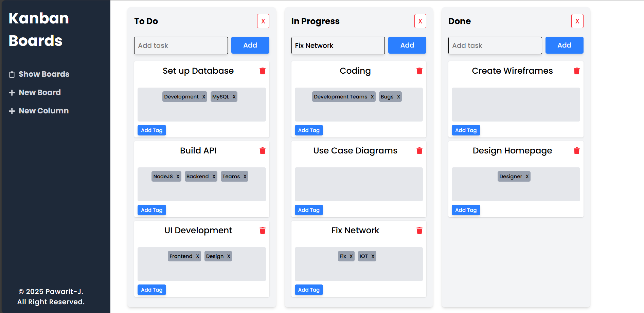Delete the "Create Wireframes" task
644x313 pixels.
(x=576, y=71)
